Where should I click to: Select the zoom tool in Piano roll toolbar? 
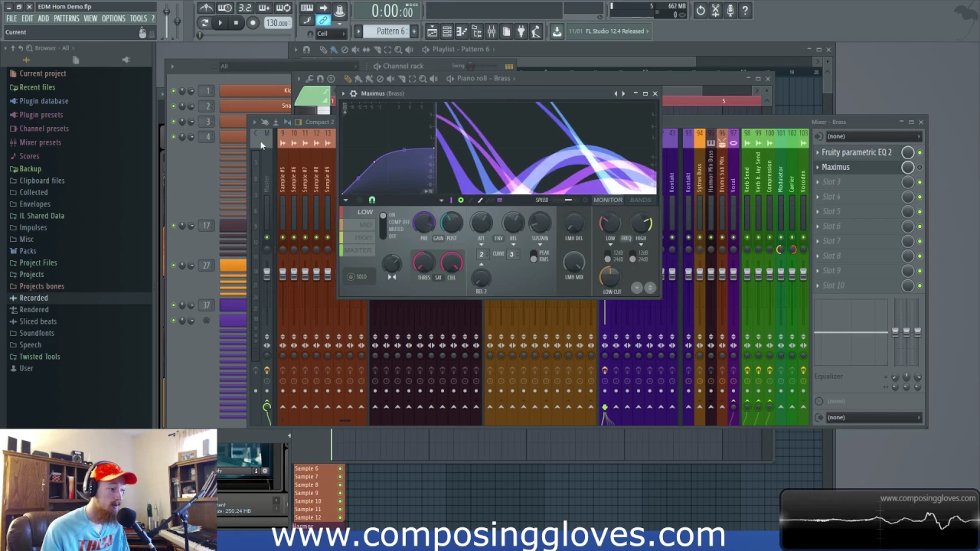422,79
